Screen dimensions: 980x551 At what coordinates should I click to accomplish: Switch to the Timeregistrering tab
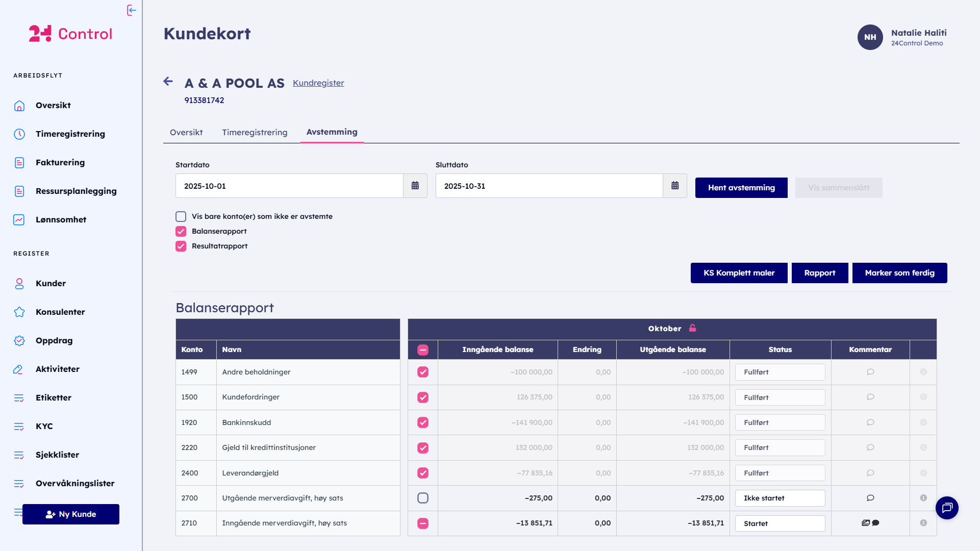255,132
